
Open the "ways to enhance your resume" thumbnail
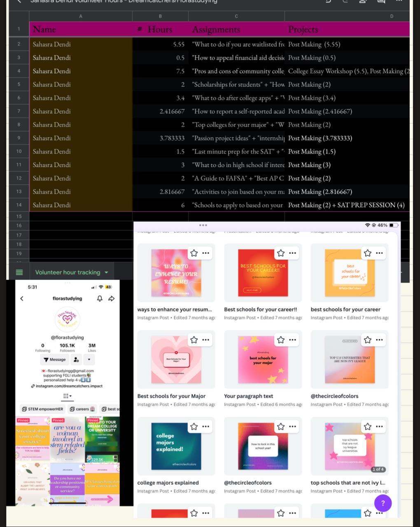[176, 273]
